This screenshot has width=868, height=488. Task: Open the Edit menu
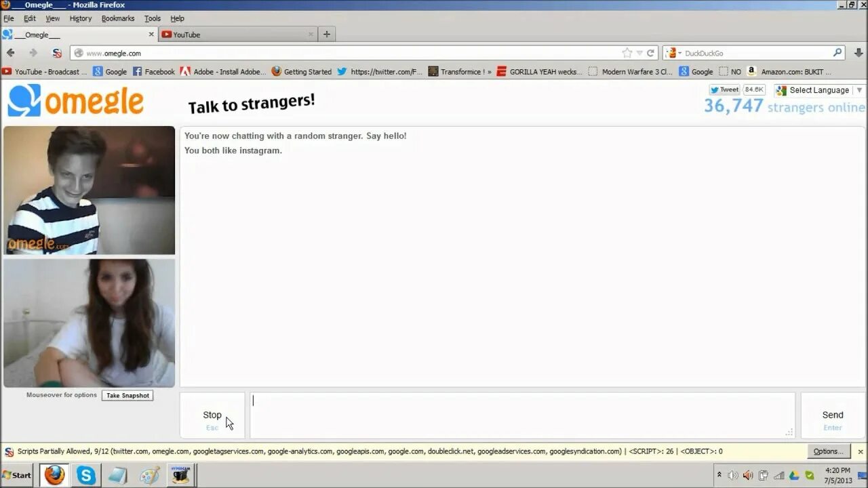click(x=30, y=18)
